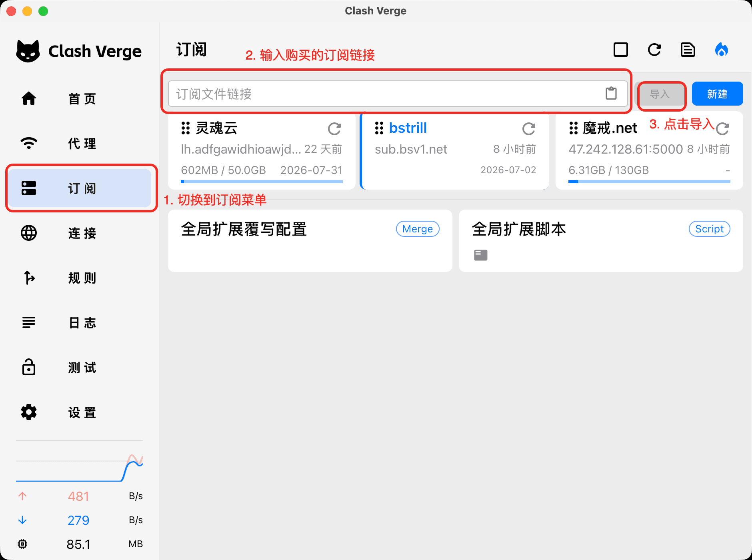Click the 导入 import button
This screenshot has width=752, height=560.
(x=660, y=94)
